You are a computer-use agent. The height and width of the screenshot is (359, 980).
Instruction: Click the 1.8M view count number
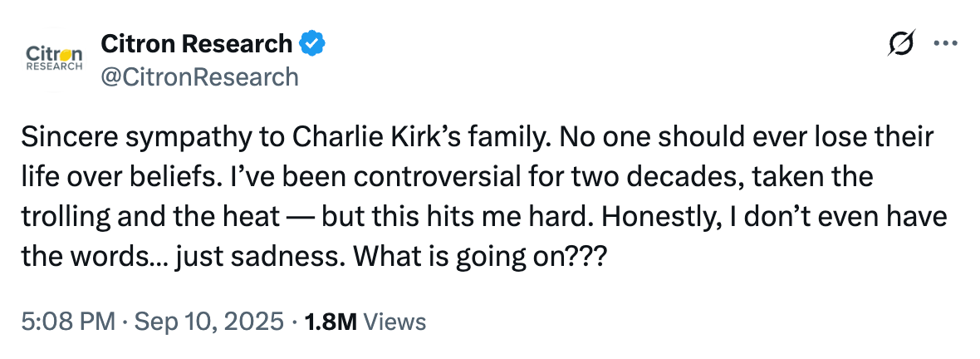pyautogui.click(x=331, y=322)
